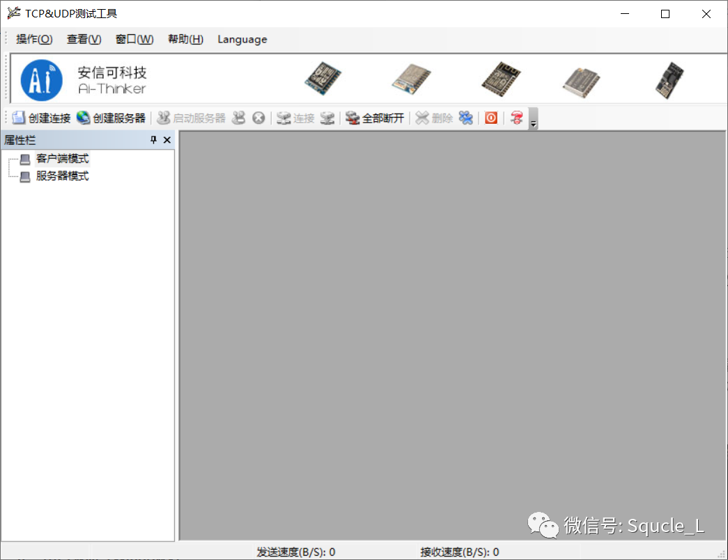Image resolution: width=728 pixels, height=560 pixels.
Task: Click the fourth metal-shielded module image
Action: tap(581, 83)
